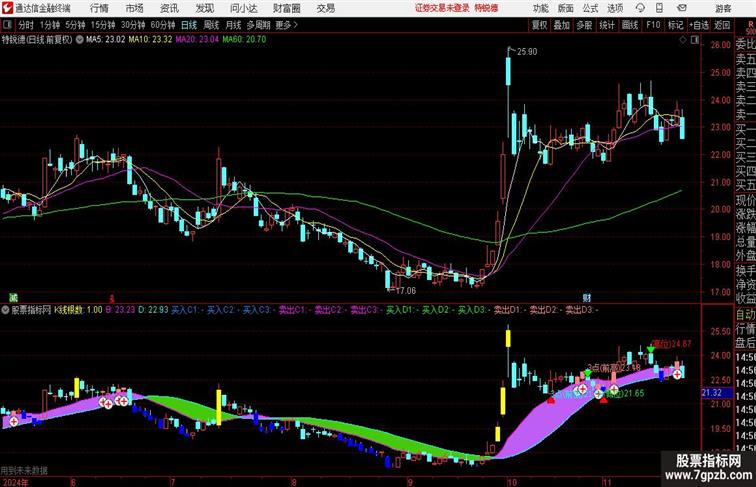Click the green 减 marker icon

point(14,298)
